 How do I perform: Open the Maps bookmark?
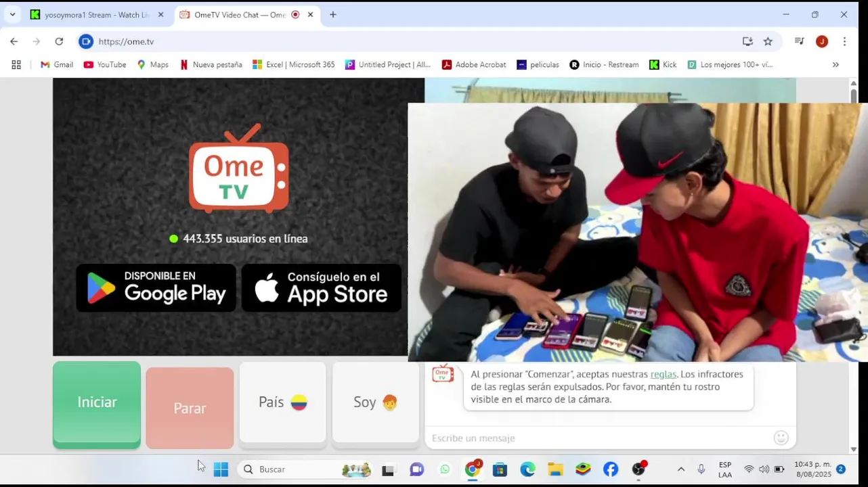152,65
